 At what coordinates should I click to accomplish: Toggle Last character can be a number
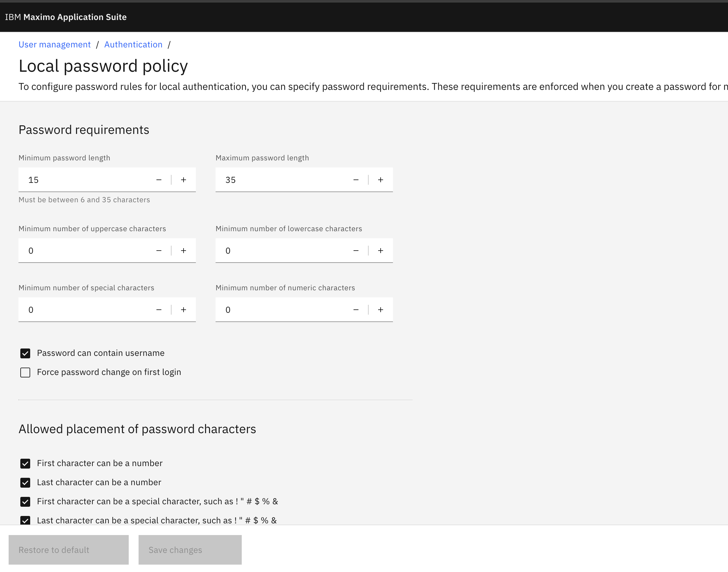(26, 483)
